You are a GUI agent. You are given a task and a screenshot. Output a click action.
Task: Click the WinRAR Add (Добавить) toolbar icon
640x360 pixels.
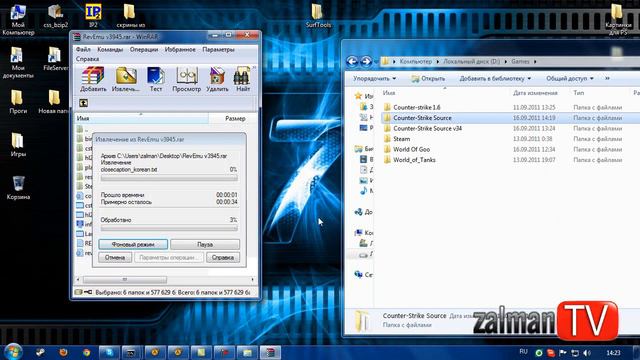pos(93,79)
